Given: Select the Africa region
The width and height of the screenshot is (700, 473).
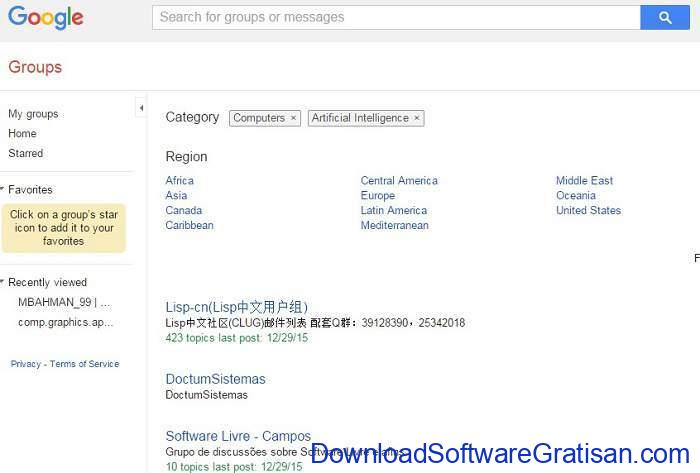Looking at the screenshot, I should [179, 180].
